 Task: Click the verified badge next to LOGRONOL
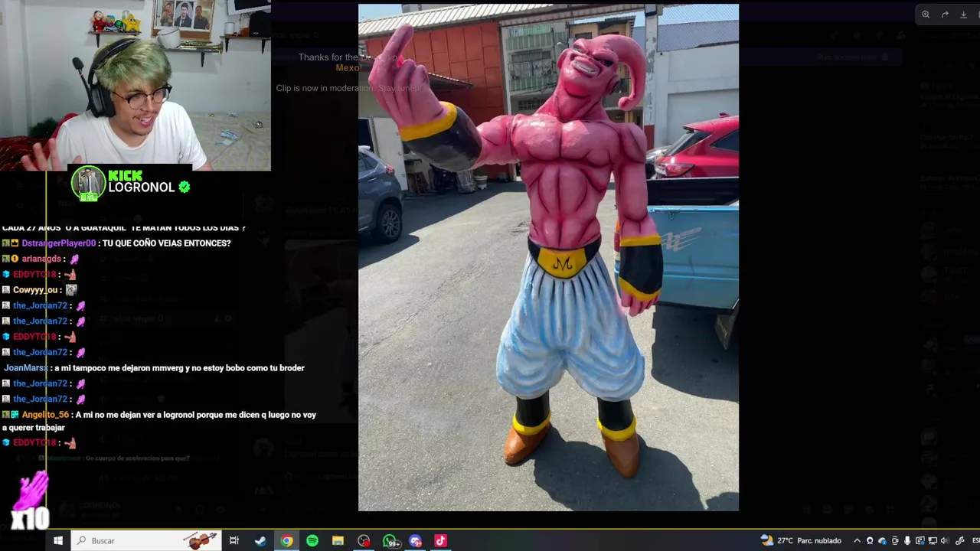point(184,187)
